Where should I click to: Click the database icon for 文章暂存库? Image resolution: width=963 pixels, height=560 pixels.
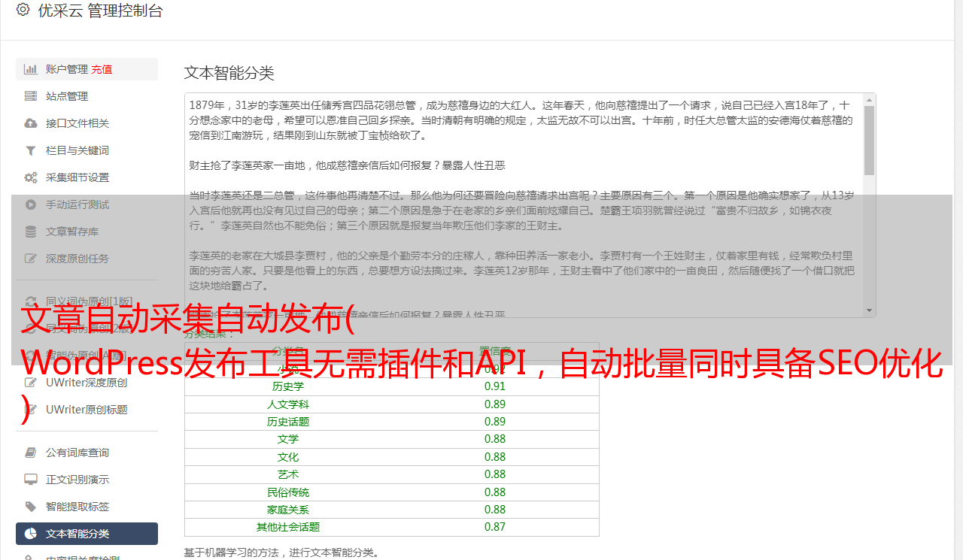coord(30,232)
